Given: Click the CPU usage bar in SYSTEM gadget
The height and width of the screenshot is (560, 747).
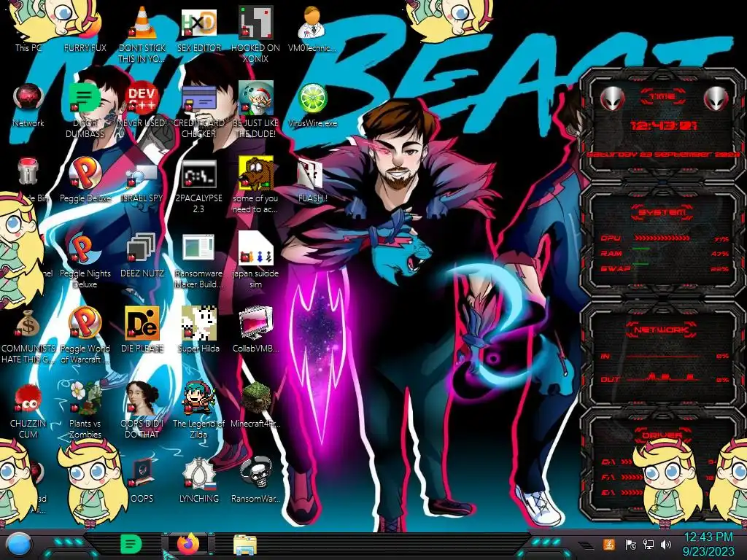Looking at the screenshot, I should pyautogui.click(x=662, y=238).
